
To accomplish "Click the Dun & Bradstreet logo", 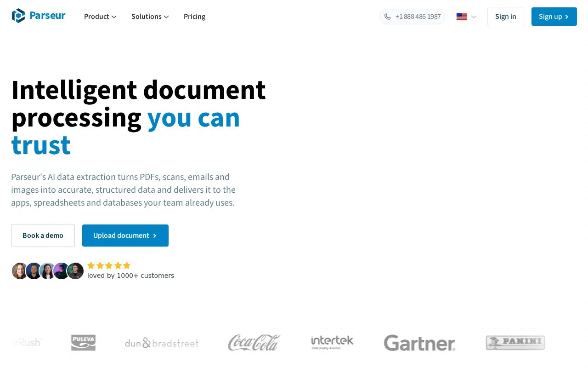I will click(162, 343).
